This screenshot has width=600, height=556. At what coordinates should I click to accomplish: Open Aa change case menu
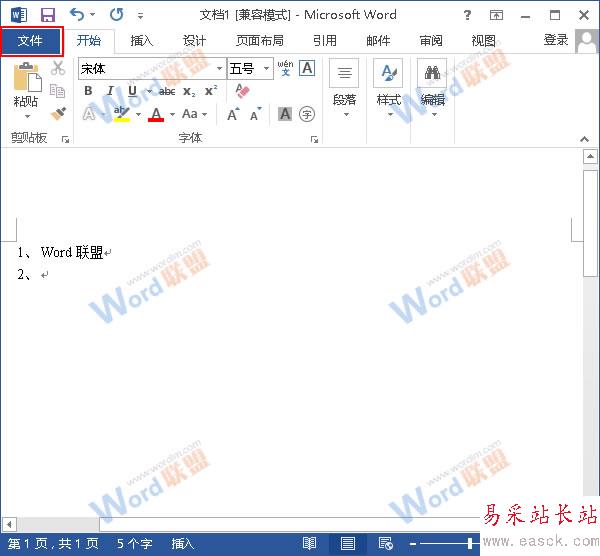194,114
